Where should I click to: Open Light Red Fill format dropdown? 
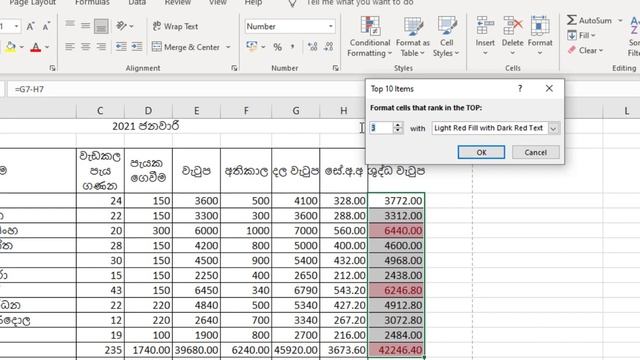click(553, 129)
